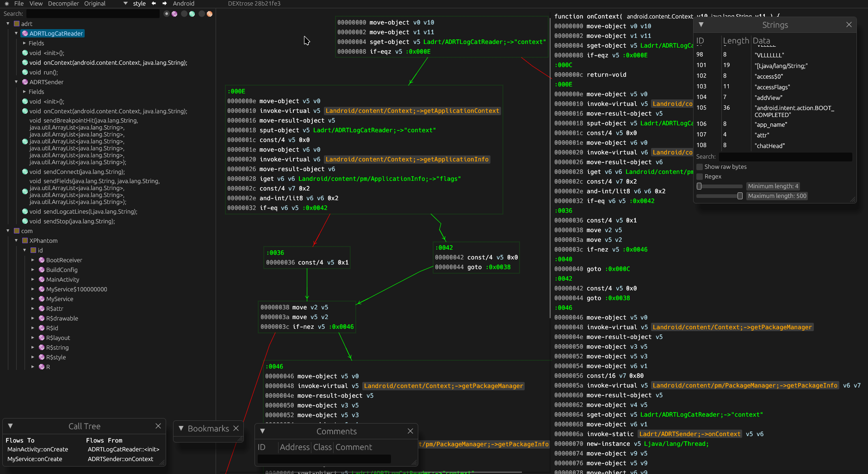This screenshot has width=868, height=474.
Task: Focus the Strings panel search field
Action: click(x=785, y=157)
